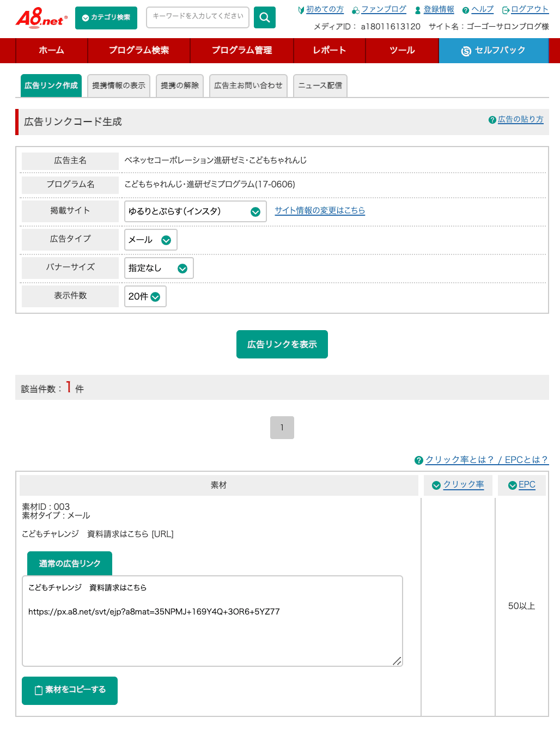
Task: Open the レポート menu
Action: [x=330, y=51]
